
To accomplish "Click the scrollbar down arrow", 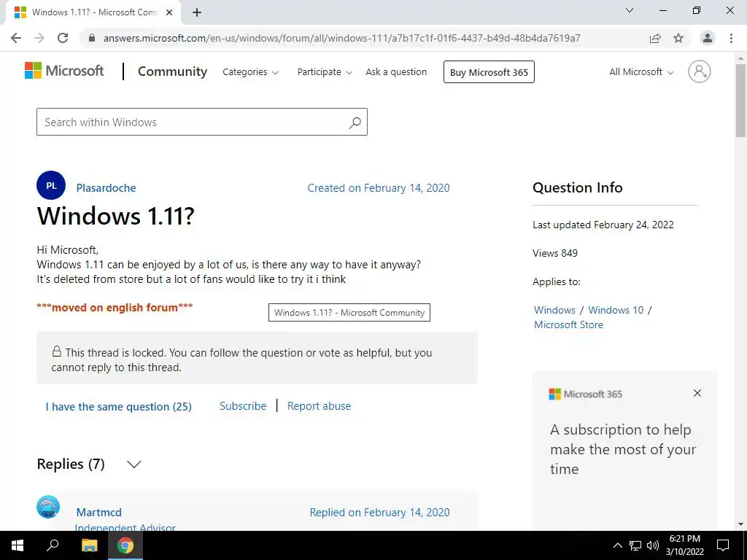I will point(740,525).
